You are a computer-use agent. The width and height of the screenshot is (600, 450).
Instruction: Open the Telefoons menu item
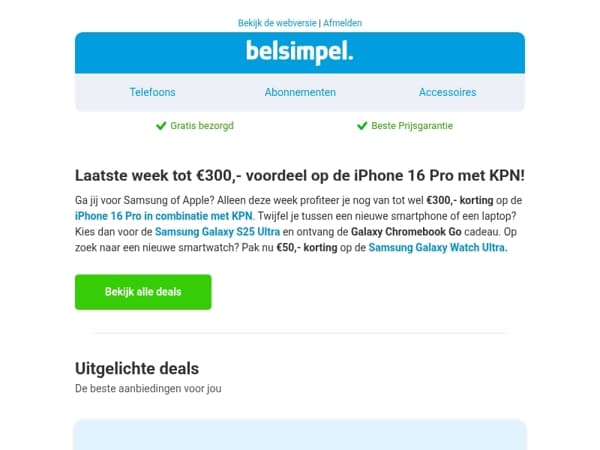tap(152, 92)
